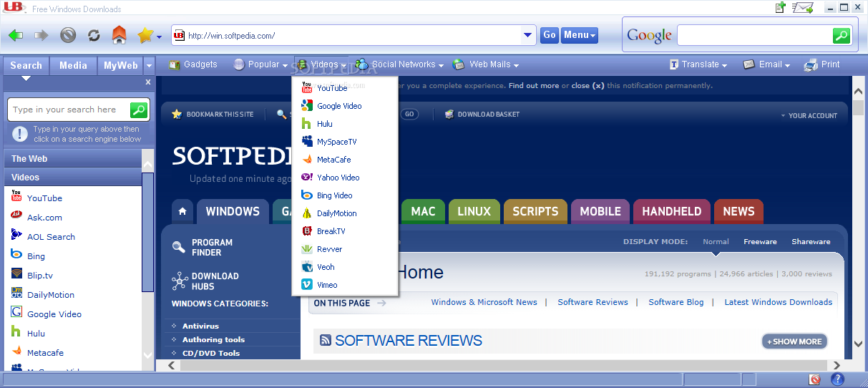Click Hulu icon in the sidebar list
Image resolution: width=868 pixels, height=388 pixels.
point(16,331)
